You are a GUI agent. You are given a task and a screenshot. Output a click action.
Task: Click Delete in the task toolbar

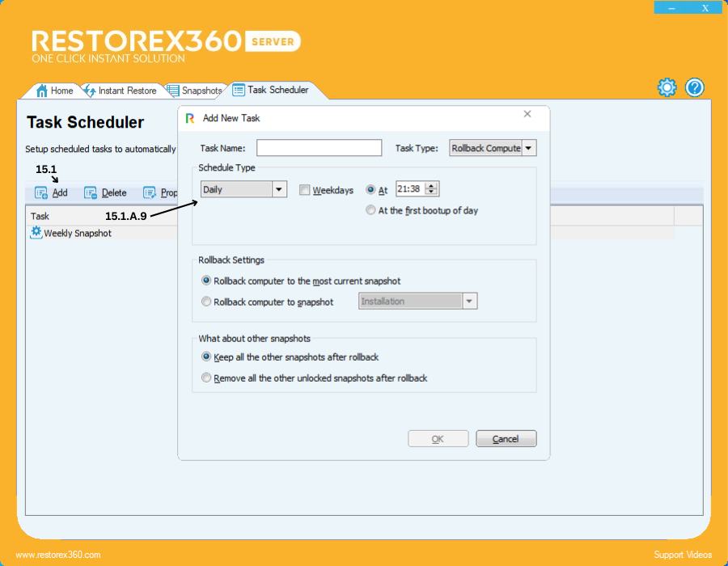point(105,193)
